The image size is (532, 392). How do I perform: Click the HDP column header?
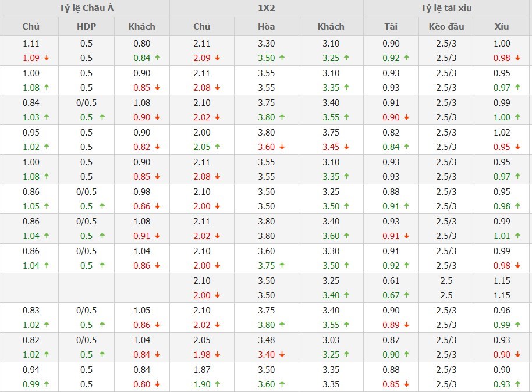click(x=86, y=26)
